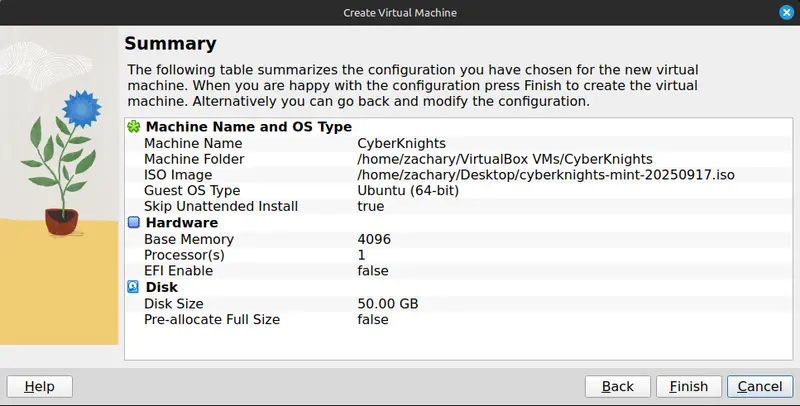Select the Disk Size row label

[173, 303]
